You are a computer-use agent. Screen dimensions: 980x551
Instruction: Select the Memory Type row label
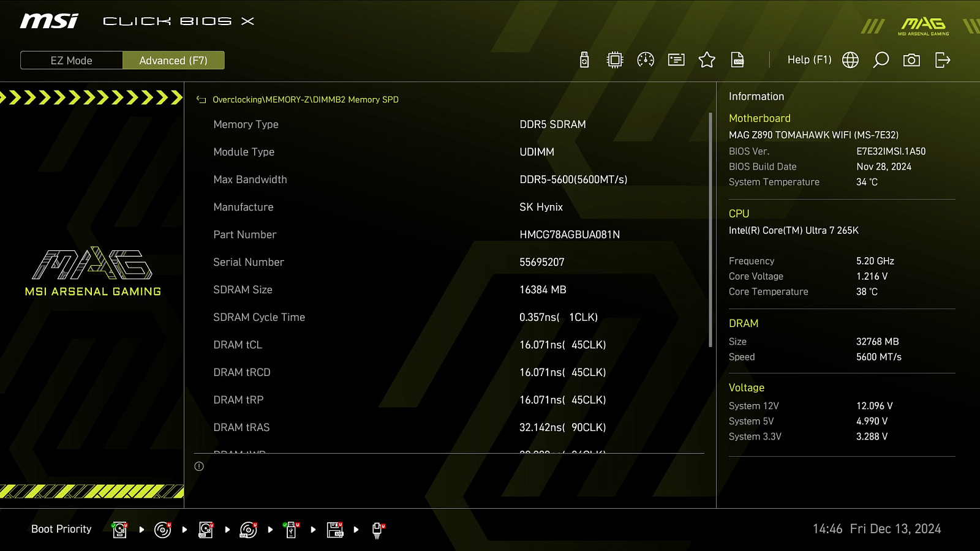pos(246,124)
